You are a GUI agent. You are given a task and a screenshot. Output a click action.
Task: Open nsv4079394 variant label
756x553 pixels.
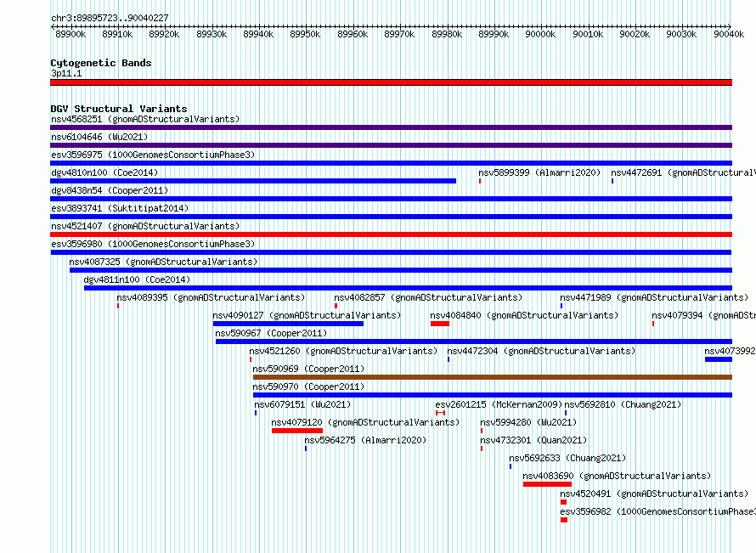[703, 315]
